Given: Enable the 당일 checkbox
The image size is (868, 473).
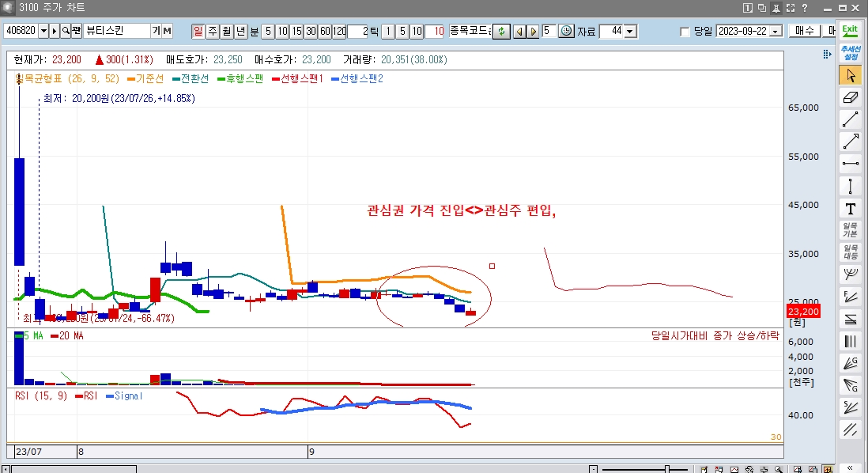Looking at the screenshot, I should [685, 32].
